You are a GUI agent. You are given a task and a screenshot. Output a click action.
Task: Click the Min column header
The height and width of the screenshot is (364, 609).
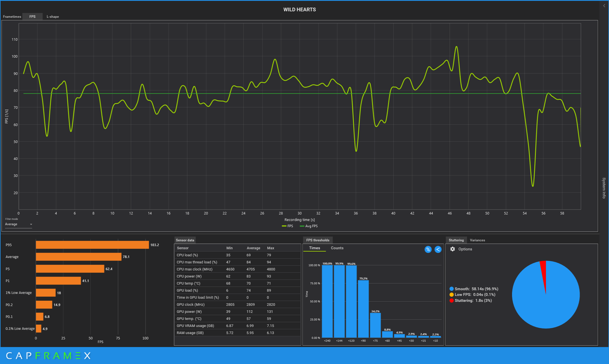[229, 248]
